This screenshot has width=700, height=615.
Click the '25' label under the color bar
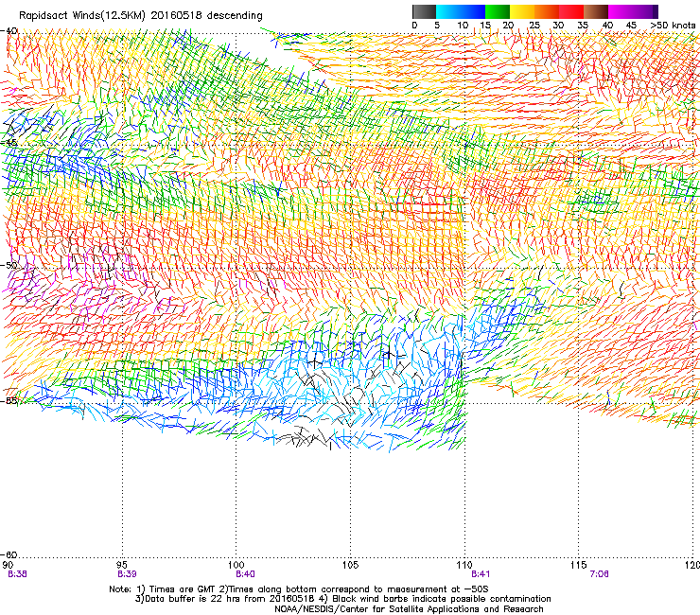[534, 26]
